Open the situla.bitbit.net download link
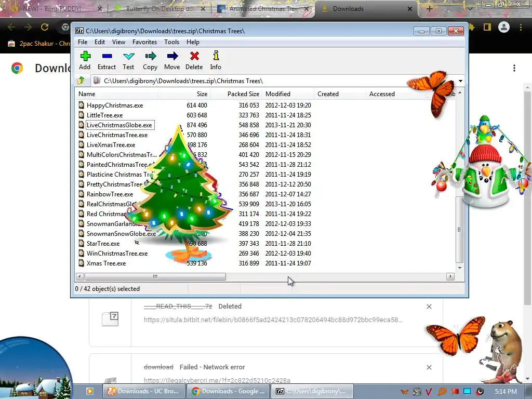The height and width of the screenshot is (399, 532). [273, 320]
